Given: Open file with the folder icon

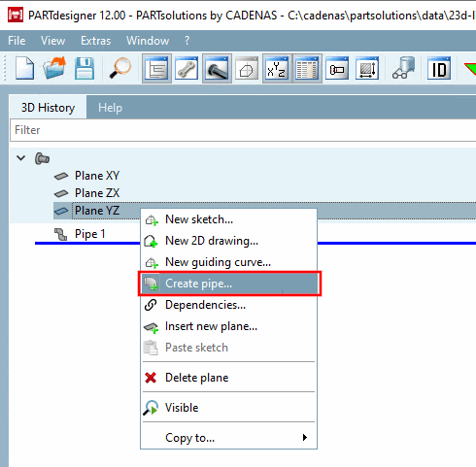Looking at the screenshot, I should 54,68.
